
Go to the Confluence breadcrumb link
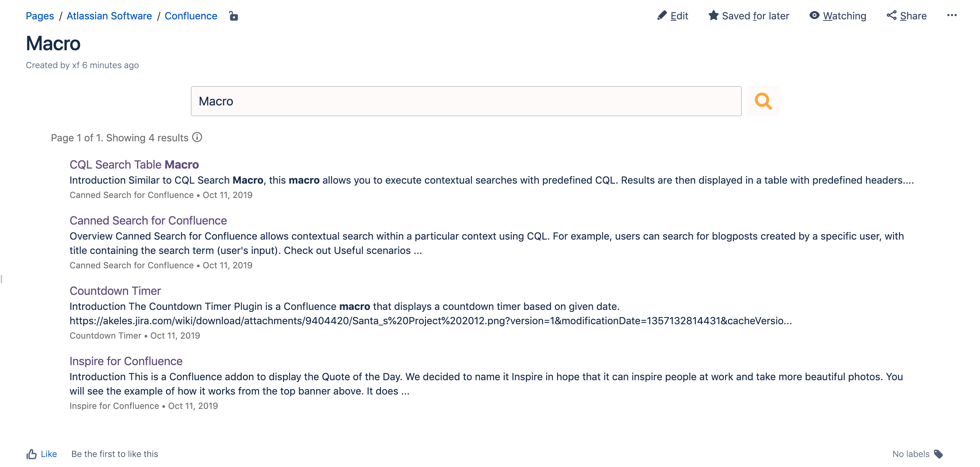[x=190, y=16]
